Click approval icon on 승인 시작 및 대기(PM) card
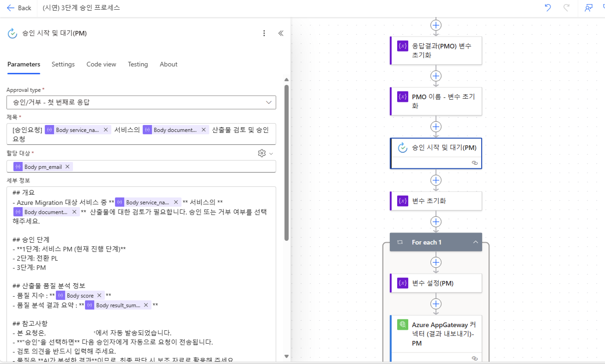605x364 pixels. (402, 147)
